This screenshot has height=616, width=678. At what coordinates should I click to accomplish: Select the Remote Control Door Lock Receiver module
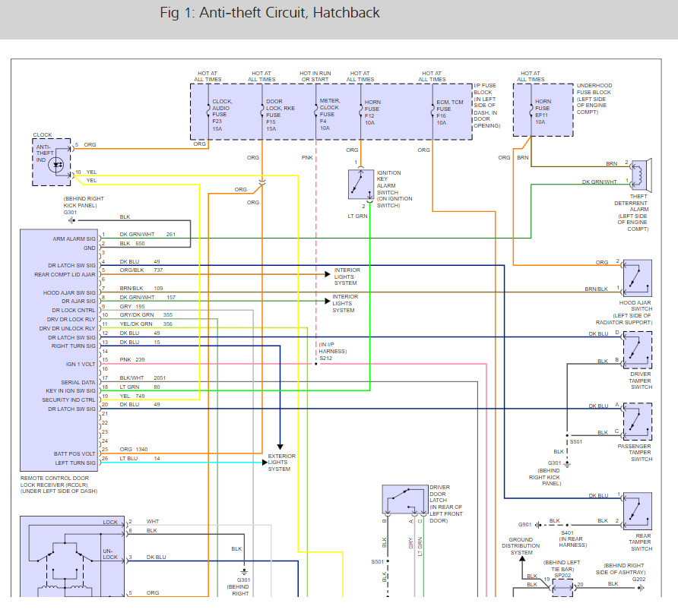(x=59, y=350)
